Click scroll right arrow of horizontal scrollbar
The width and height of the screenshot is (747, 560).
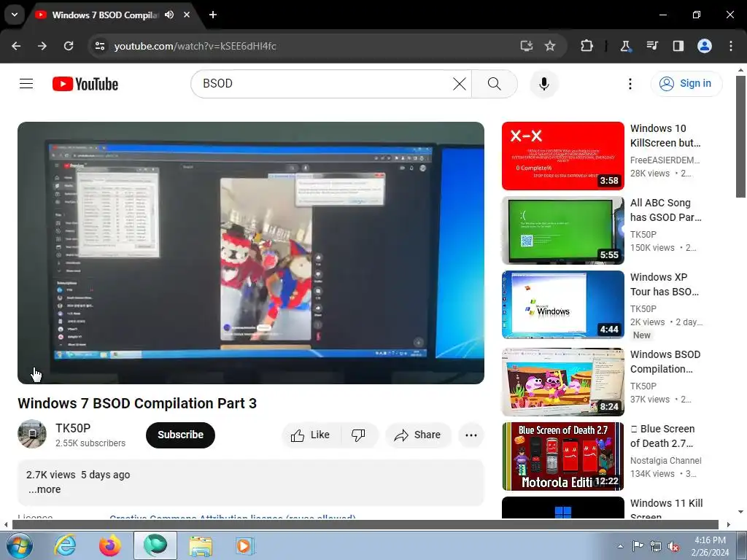pos(729,524)
